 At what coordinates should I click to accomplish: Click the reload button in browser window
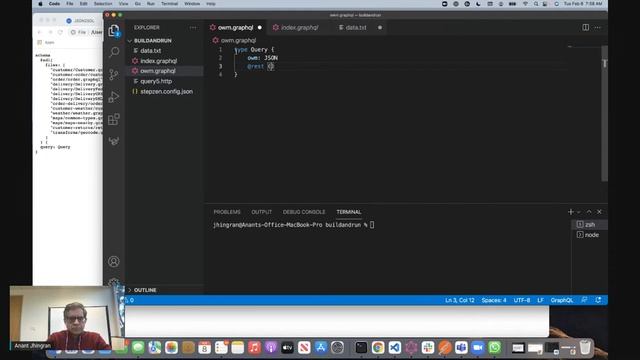tap(60, 32)
